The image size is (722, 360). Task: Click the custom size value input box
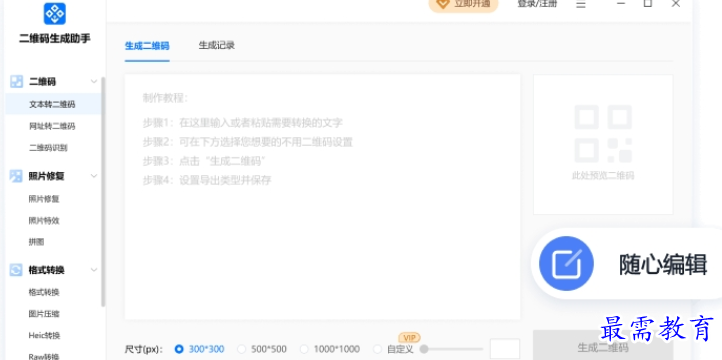pos(505,349)
